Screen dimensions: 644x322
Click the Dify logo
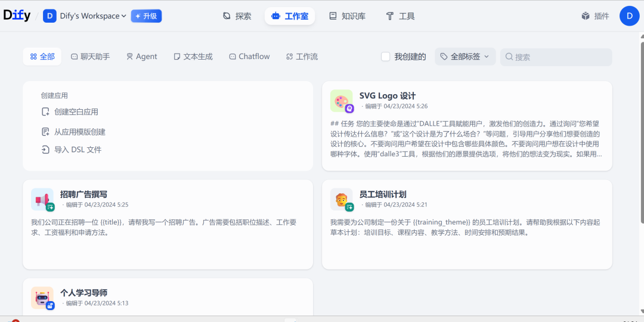click(17, 16)
